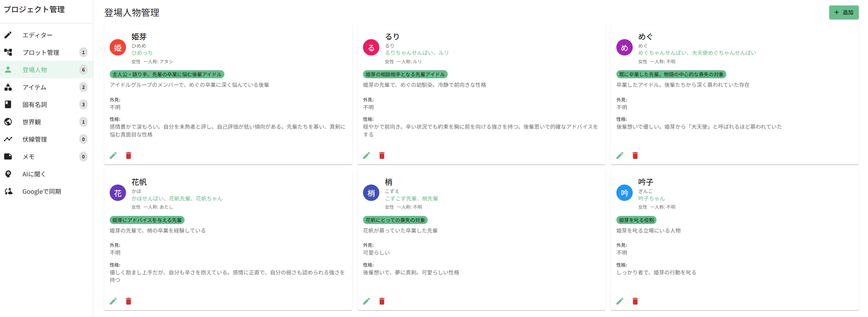
Task: Delete the 姫芽 character card
Action: pos(128,156)
